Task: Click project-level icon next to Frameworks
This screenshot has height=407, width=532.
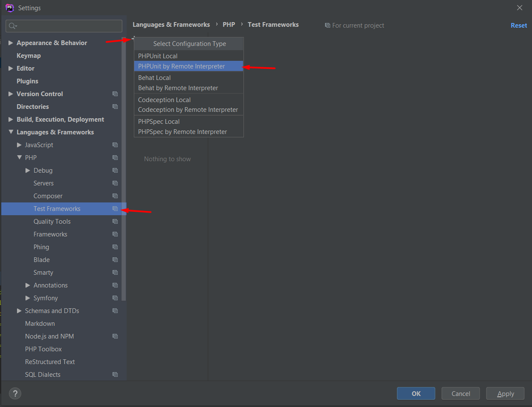Action: (x=115, y=234)
